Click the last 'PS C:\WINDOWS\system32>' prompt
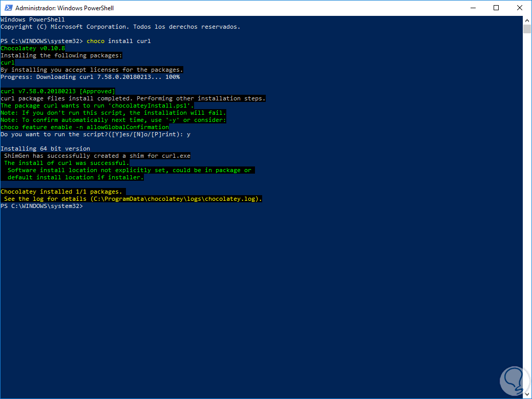 [42, 206]
